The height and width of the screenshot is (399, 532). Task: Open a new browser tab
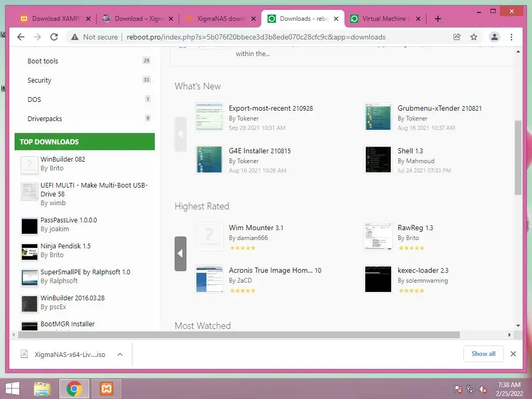(438, 19)
